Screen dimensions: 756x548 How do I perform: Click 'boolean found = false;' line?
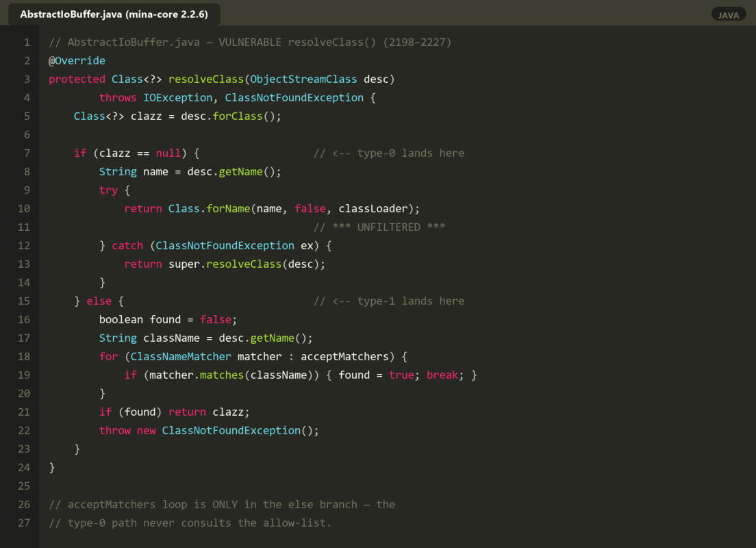pos(168,320)
